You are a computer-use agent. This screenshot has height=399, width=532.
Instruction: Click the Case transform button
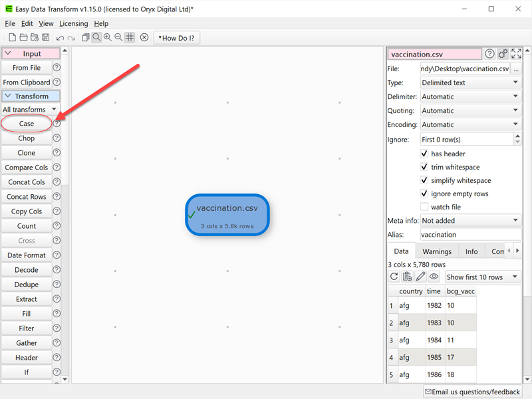point(27,124)
